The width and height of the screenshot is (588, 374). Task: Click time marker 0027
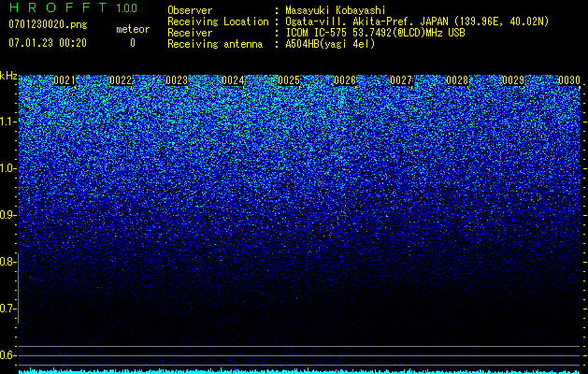pos(401,80)
